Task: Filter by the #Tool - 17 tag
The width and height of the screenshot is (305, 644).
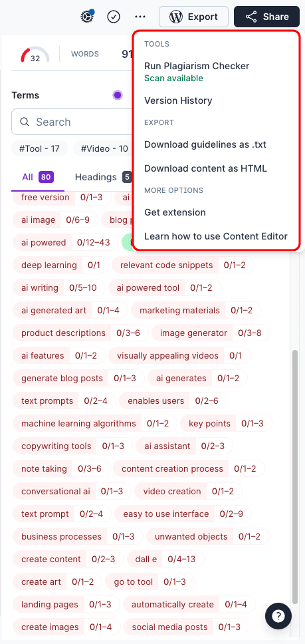Action: (x=39, y=148)
